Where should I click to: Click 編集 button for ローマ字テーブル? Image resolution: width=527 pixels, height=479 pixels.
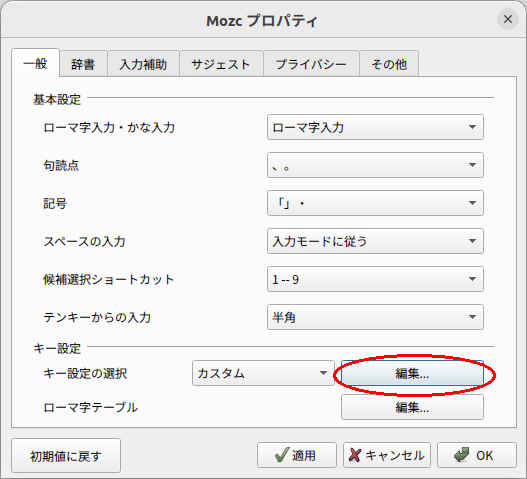point(412,407)
